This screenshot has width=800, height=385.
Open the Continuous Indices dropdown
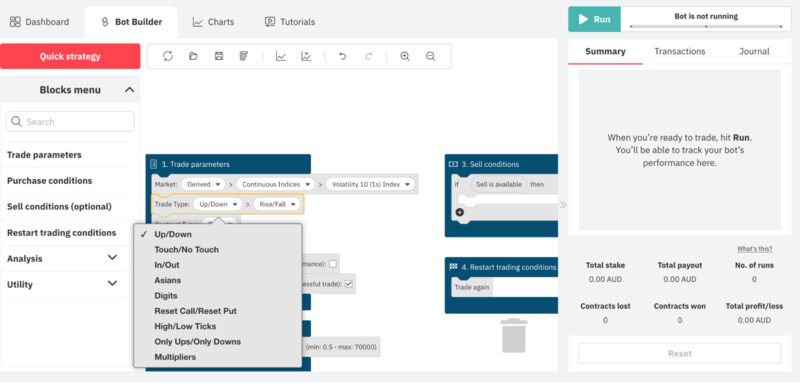[x=276, y=185]
